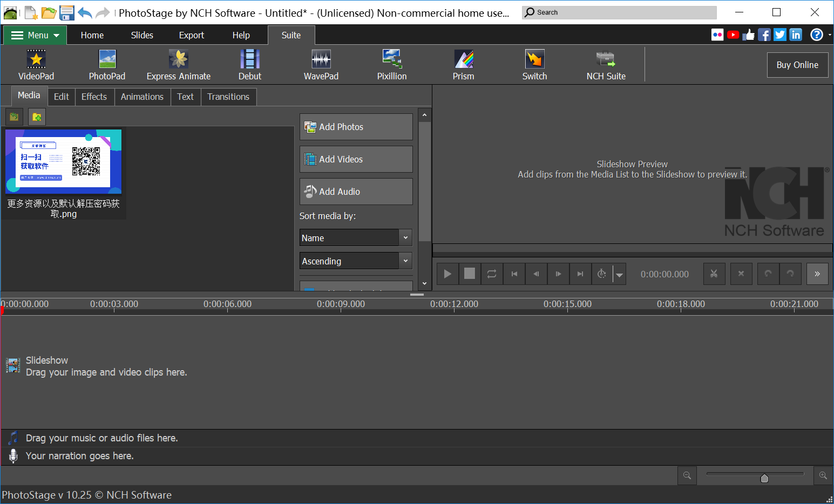Open the Transitions panel tab

click(x=228, y=97)
